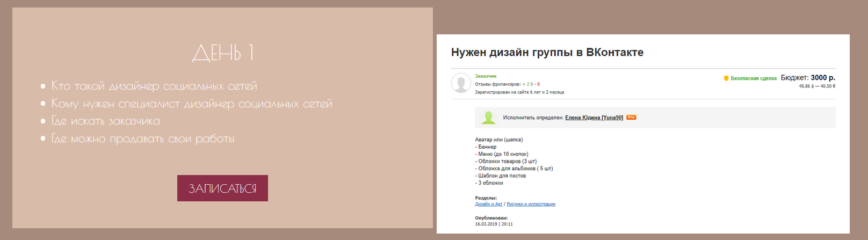Open the Рисунки и иллюстрации link
Screen dimensions: 868x240
point(531,204)
